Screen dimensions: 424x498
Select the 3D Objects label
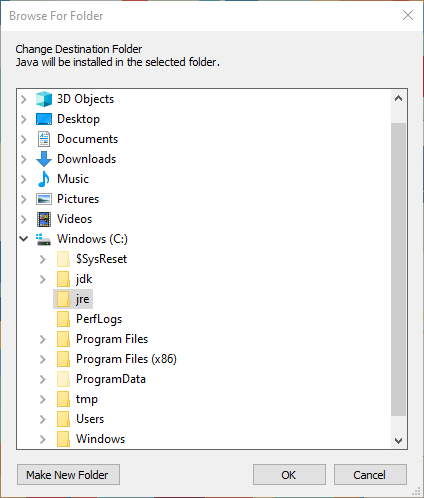[85, 99]
